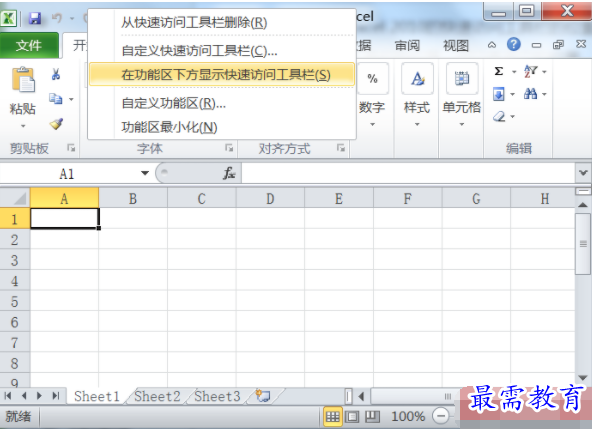The image size is (592, 429).
Task: Select row 5 header
Action: click(15, 301)
